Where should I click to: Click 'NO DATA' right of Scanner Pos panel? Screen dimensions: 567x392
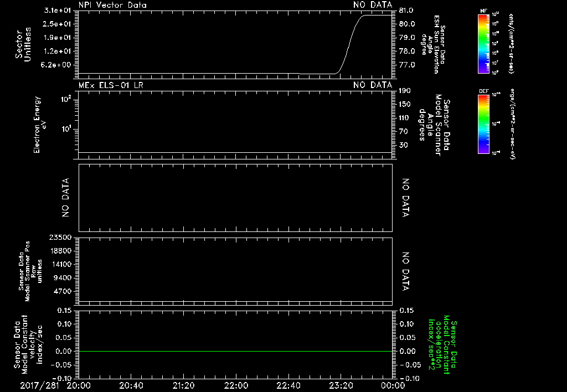(406, 272)
